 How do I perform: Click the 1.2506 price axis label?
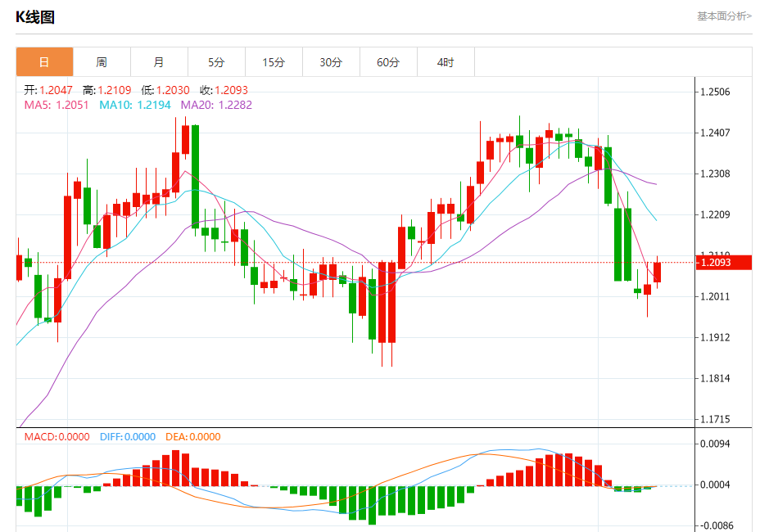pyautogui.click(x=715, y=92)
